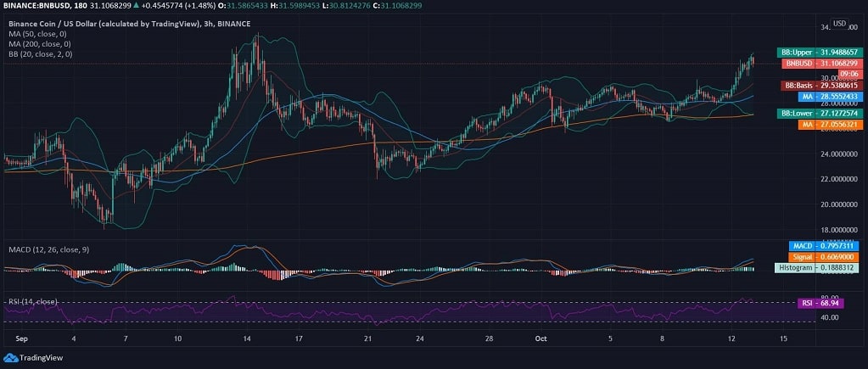Click the 15 date on time axis

[x=783, y=338]
